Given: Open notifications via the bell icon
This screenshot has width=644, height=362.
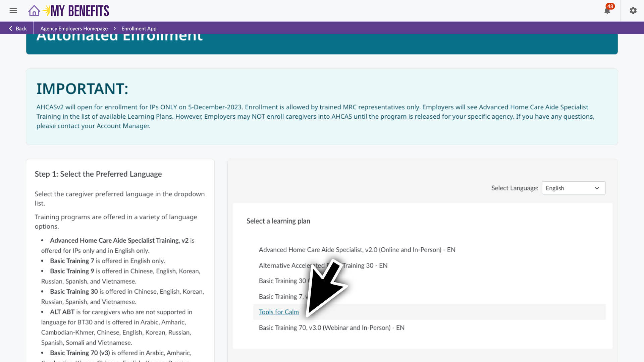Looking at the screenshot, I should [607, 11].
